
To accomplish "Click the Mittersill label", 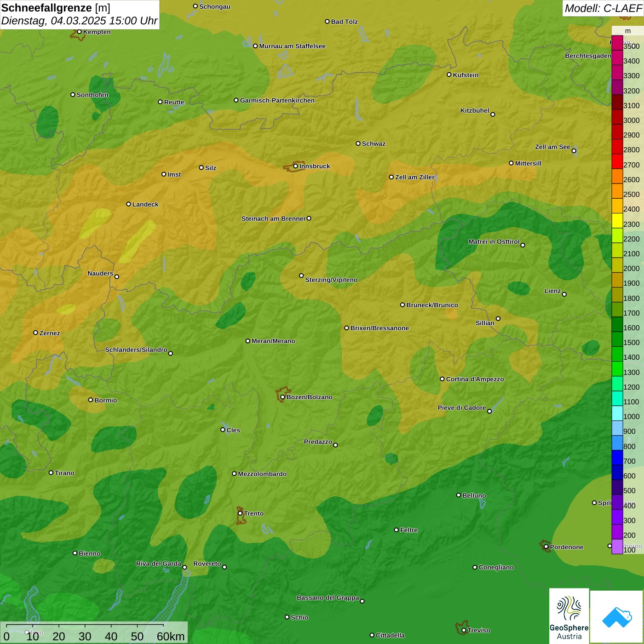I will point(528,163).
